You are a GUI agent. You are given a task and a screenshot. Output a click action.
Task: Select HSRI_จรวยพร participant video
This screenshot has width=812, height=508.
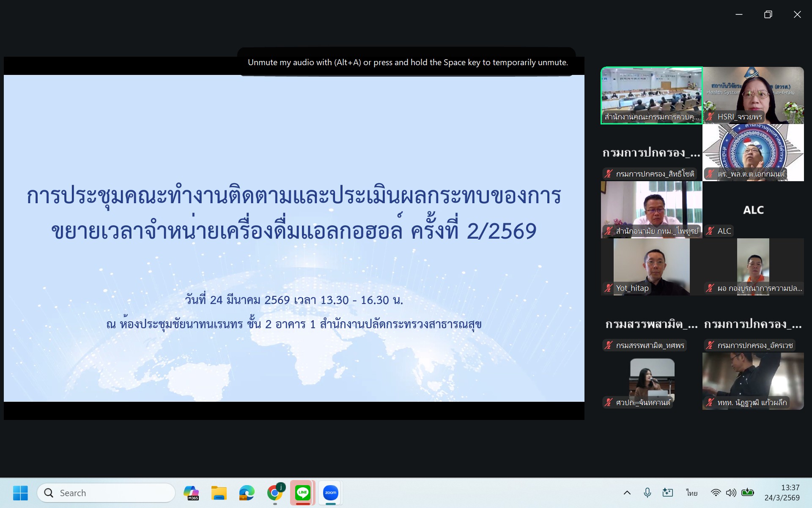[x=753, y=95]
